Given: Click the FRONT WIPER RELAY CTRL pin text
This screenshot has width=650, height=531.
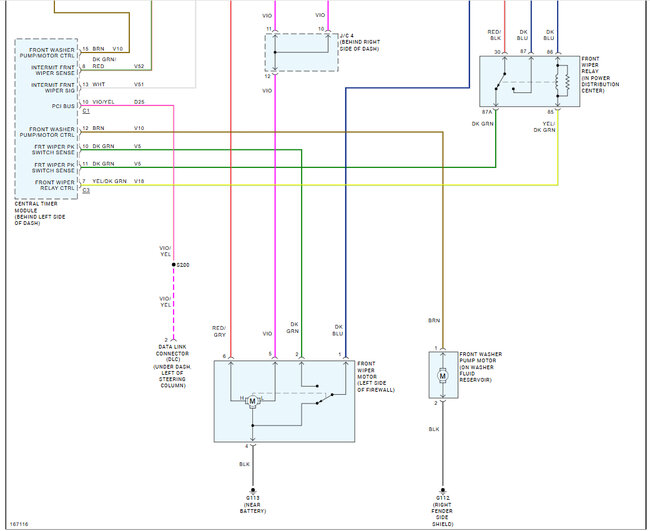Looking at the screenshot, I should [55, 185].
